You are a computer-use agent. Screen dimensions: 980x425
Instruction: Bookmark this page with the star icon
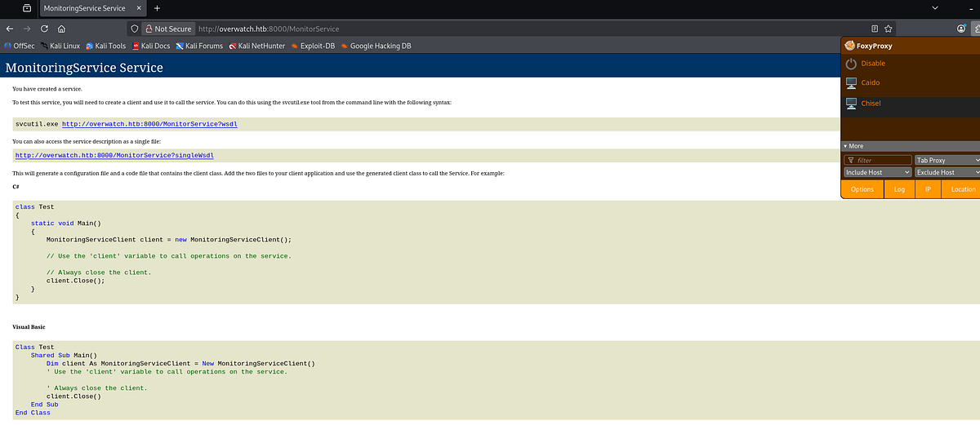pyautogui.click(x=888, y=28)
